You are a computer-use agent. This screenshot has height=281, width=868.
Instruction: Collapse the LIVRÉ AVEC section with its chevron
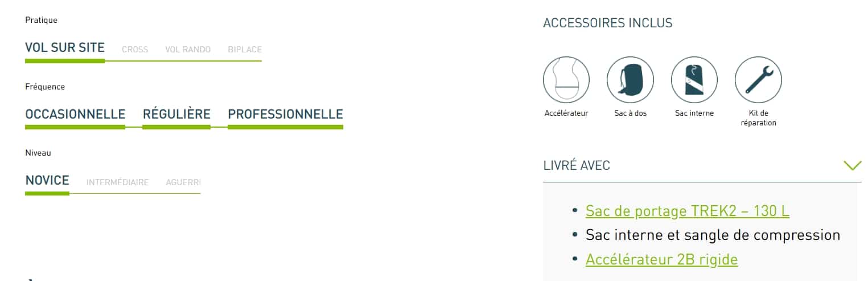click(852, 165)
